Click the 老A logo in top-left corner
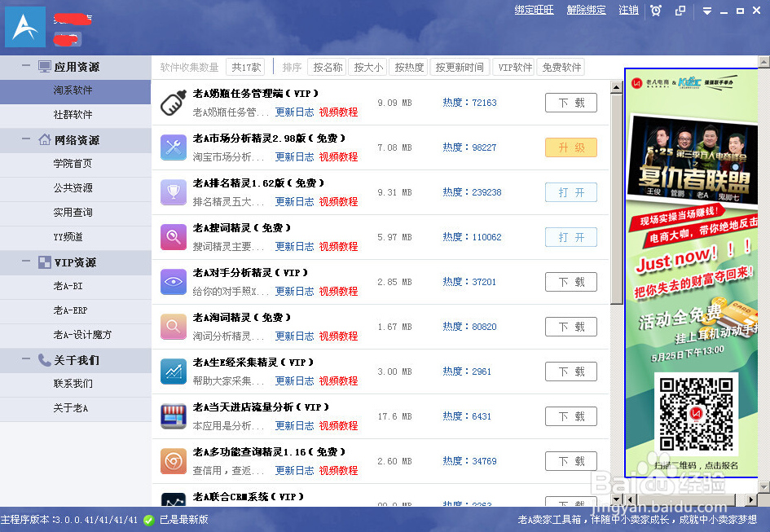The image size is (770, 532). pyautogui.click(x=24, y=26)
